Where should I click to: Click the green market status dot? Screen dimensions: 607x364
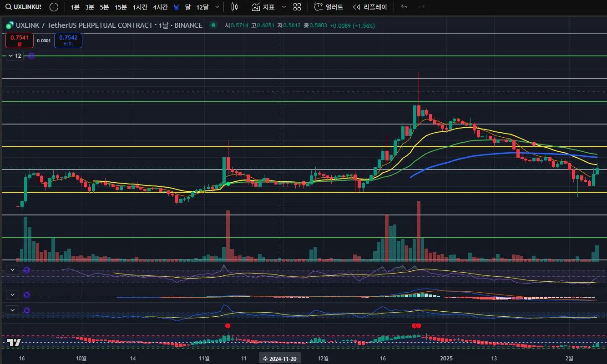[x=213, y=25]
